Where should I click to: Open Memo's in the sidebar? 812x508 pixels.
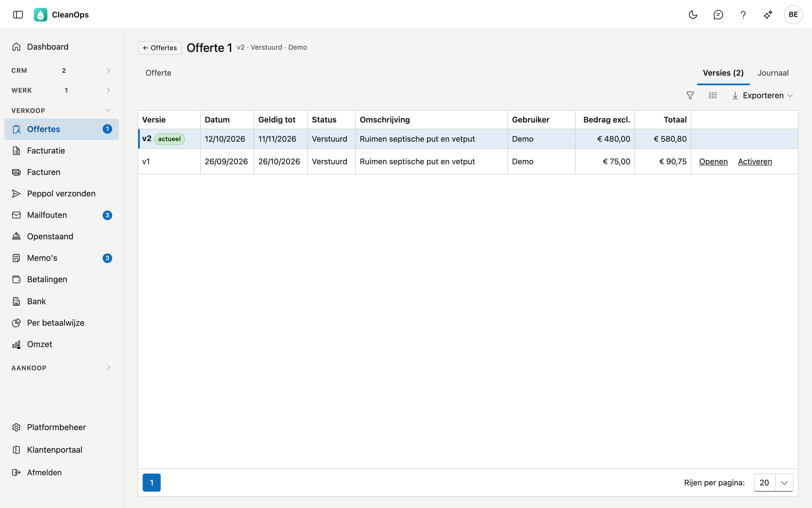click(62, 258)
